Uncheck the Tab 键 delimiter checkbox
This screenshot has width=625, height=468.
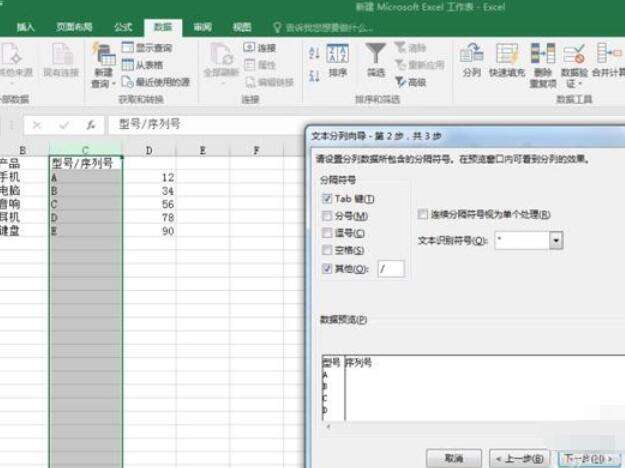point(327,198)
